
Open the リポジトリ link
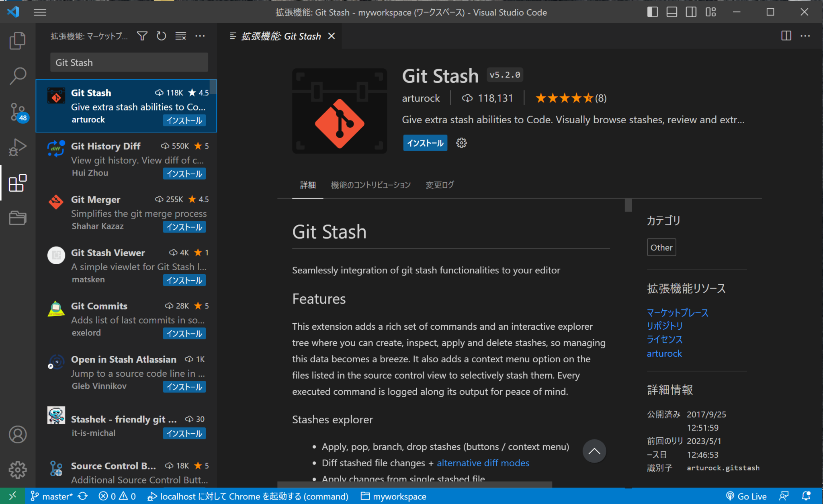click(664, 326)
